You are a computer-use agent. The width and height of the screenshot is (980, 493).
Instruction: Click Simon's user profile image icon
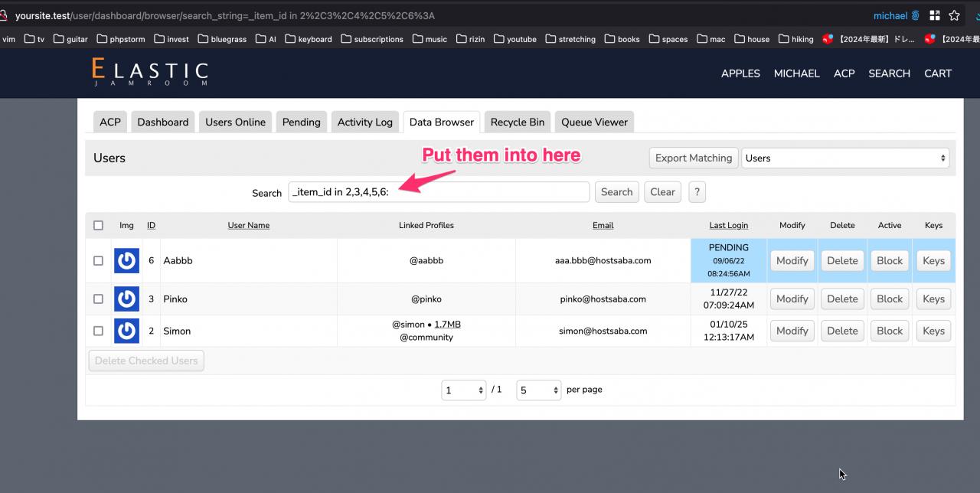click(126, 331)
